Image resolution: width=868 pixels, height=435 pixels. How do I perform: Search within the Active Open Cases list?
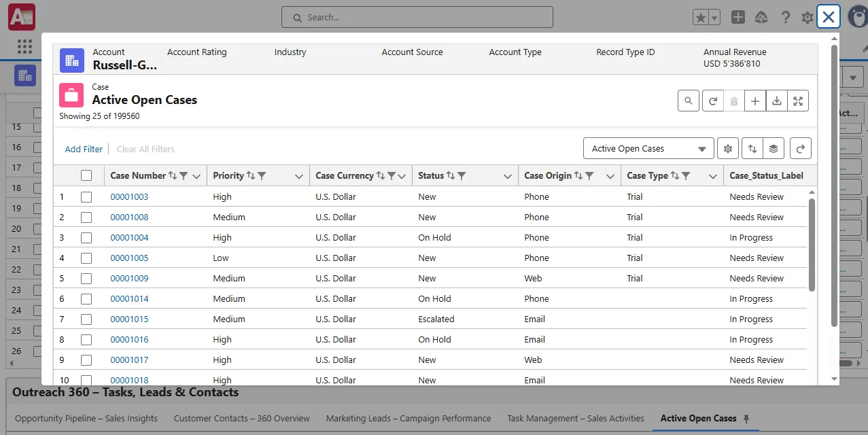tap(689, 101)
